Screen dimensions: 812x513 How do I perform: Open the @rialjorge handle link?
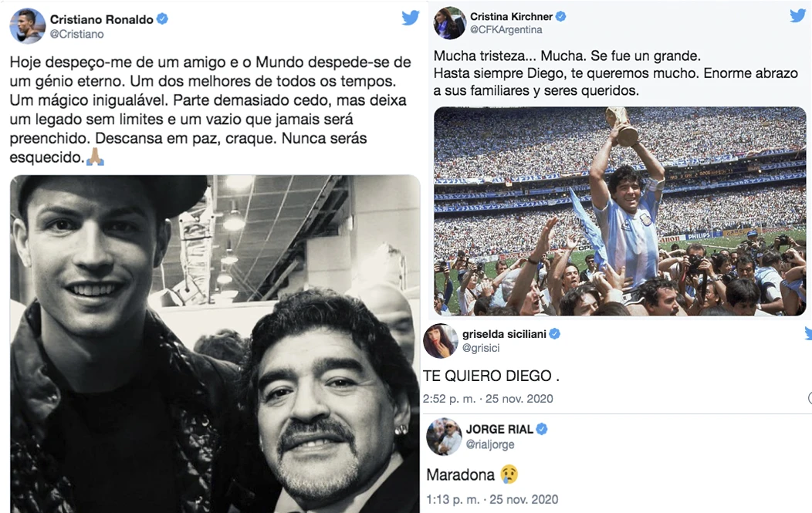pyautogui.click(x=490, y=444)
